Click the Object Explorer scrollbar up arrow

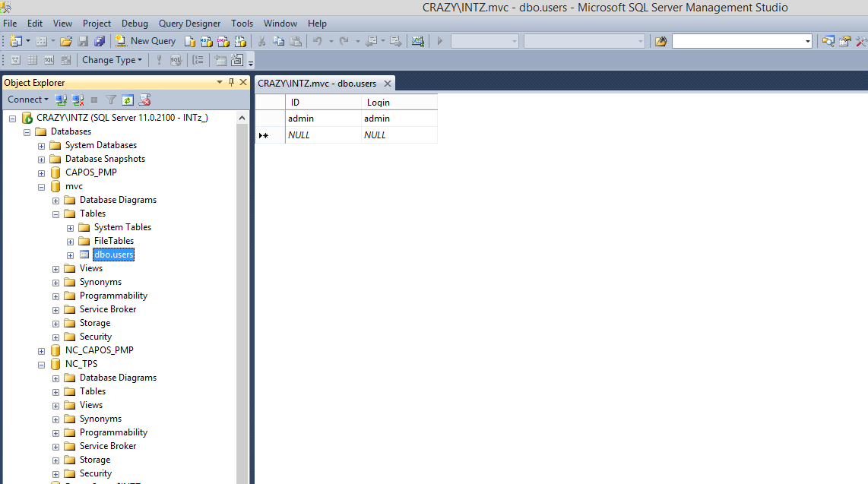pos(242,118)
